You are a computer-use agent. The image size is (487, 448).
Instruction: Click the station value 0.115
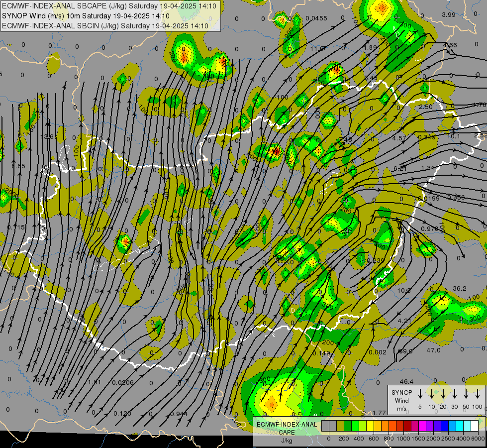[16, 227]
